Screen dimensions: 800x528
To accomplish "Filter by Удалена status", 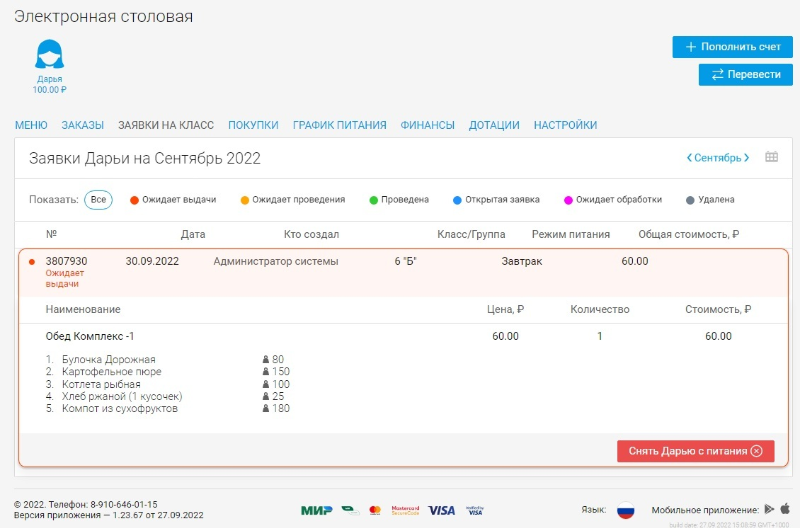I will (x=710, y=200).
